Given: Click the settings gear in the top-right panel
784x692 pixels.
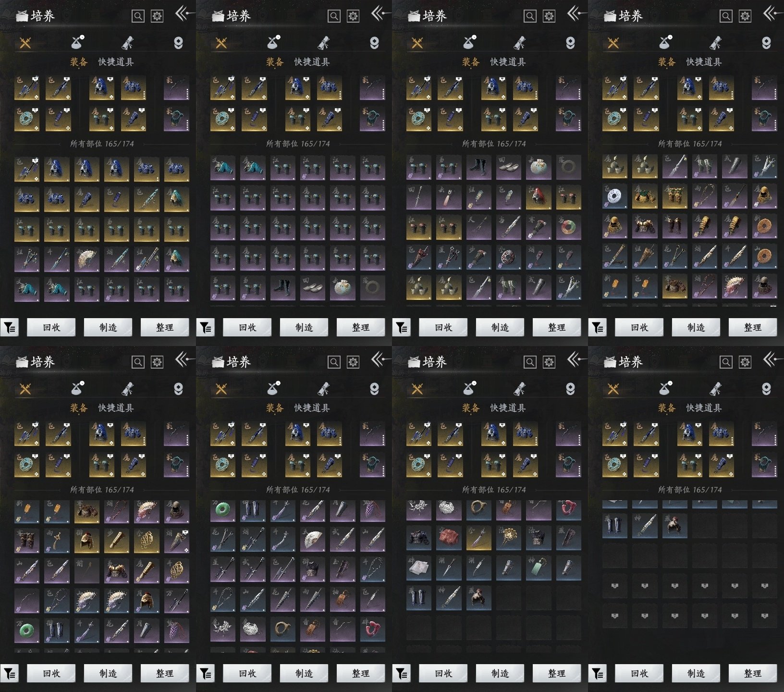Looking at the screenshot, I should (x=745, y=16).
